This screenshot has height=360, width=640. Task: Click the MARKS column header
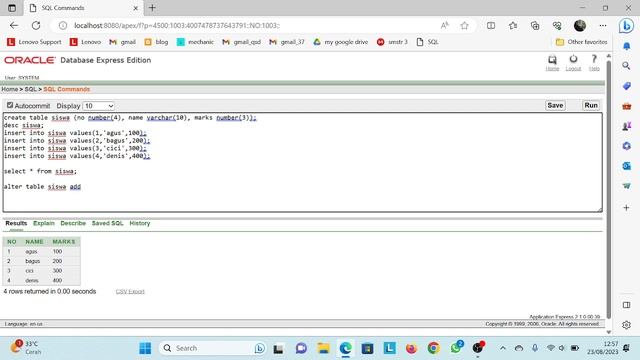(64, 242)
